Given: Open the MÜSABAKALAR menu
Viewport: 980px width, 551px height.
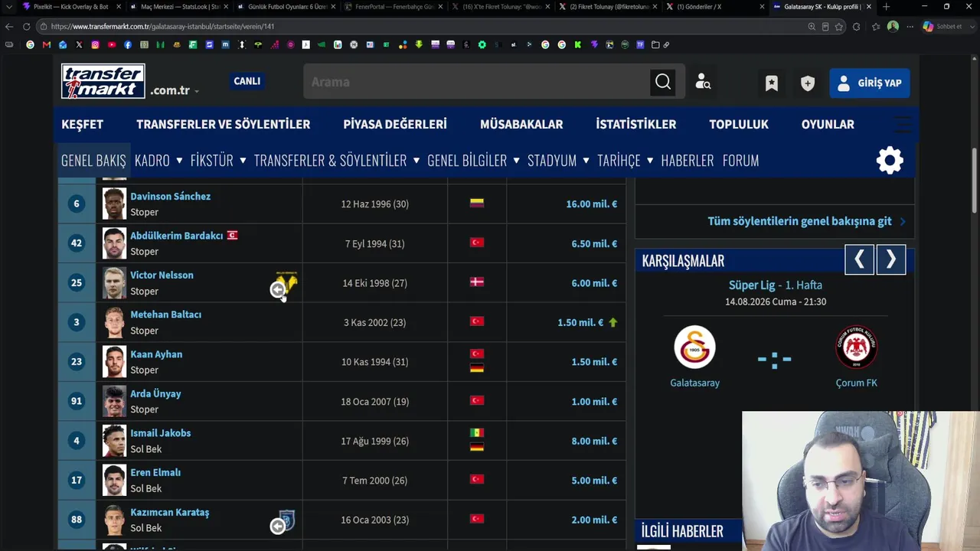Looking at the screenshot, I should coord(521,124).
